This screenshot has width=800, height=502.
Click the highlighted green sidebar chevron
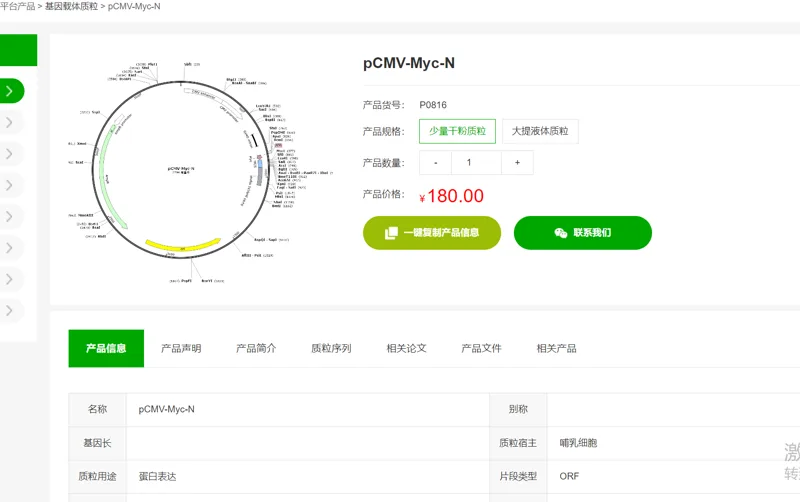(x=10, y=91)
